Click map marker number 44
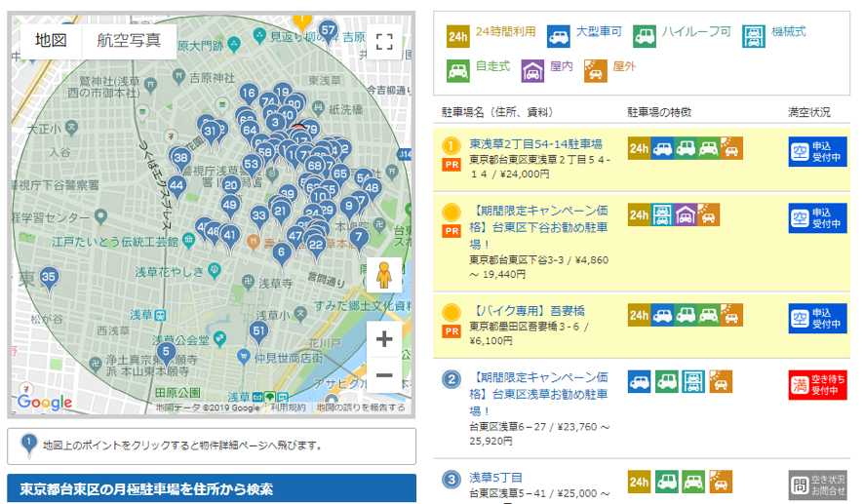 coord(177,185)
